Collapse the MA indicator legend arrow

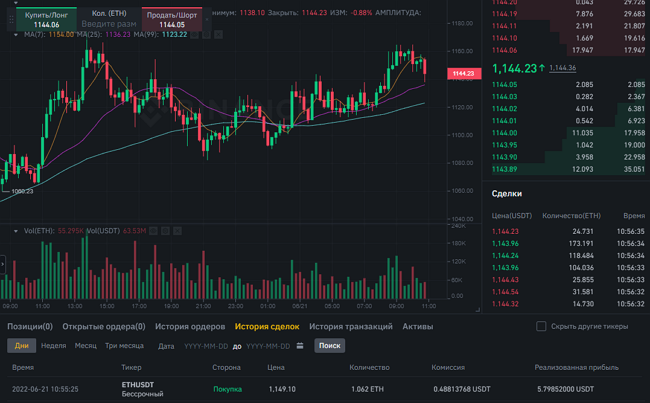click(x=16, y=34)
